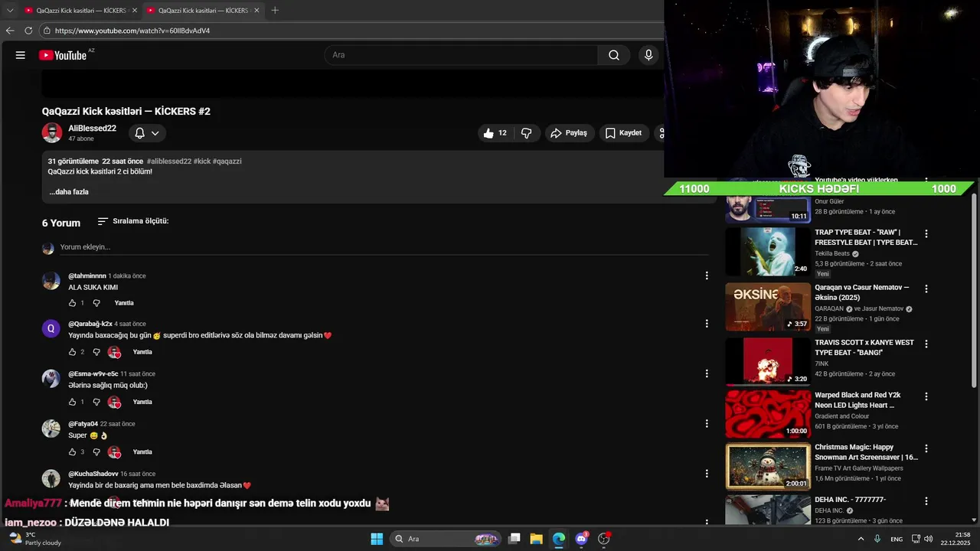
Task: Like the @Qarabağ-k2x comment
Action: pos(73,352)
